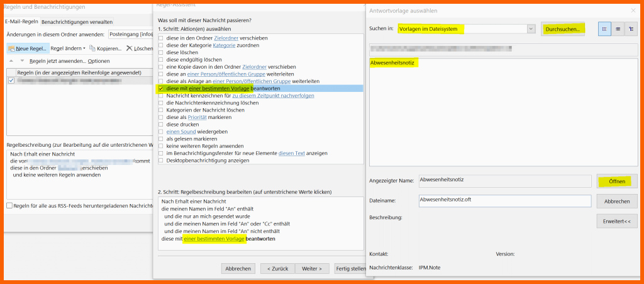Move the rule up with the up arrow
The width and height of the screenshot is (644, 284).
11,61
